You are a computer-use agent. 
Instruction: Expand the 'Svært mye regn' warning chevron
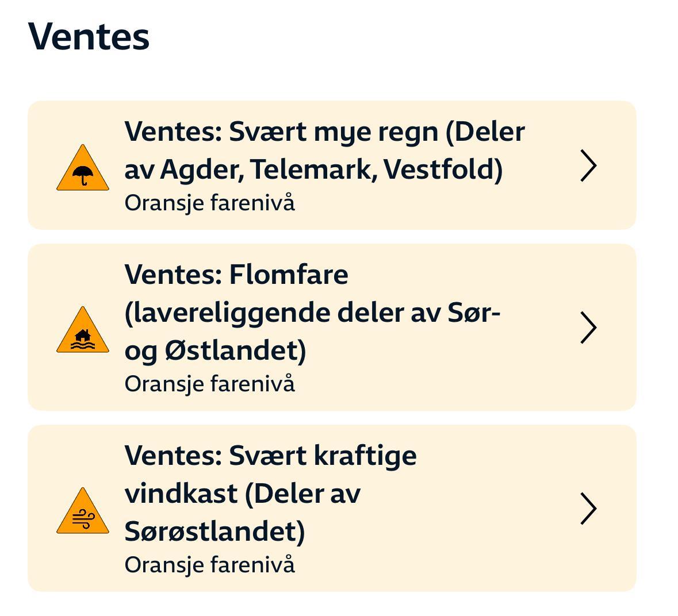588,165
